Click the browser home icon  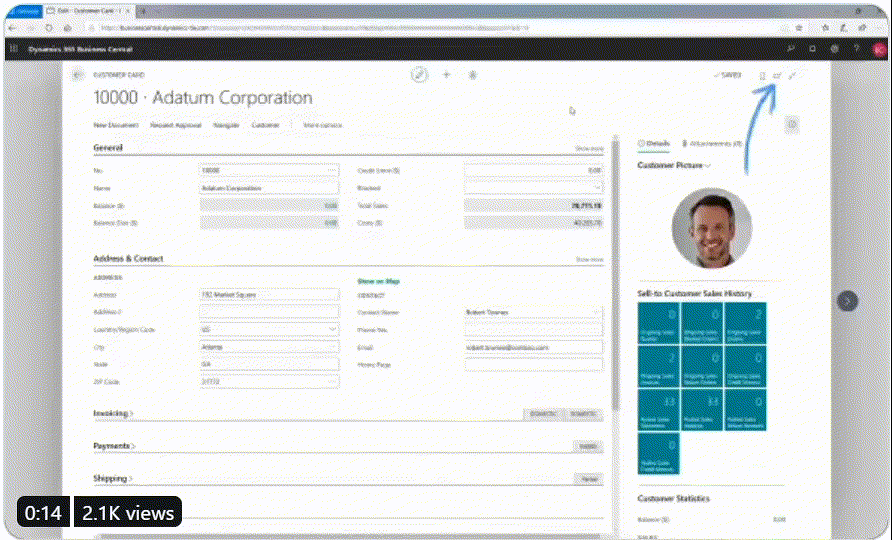tap(68, 28)
